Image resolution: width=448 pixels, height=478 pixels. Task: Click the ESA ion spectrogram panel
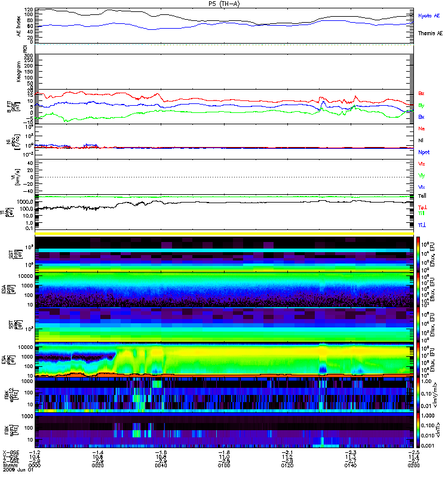(225, 290)
